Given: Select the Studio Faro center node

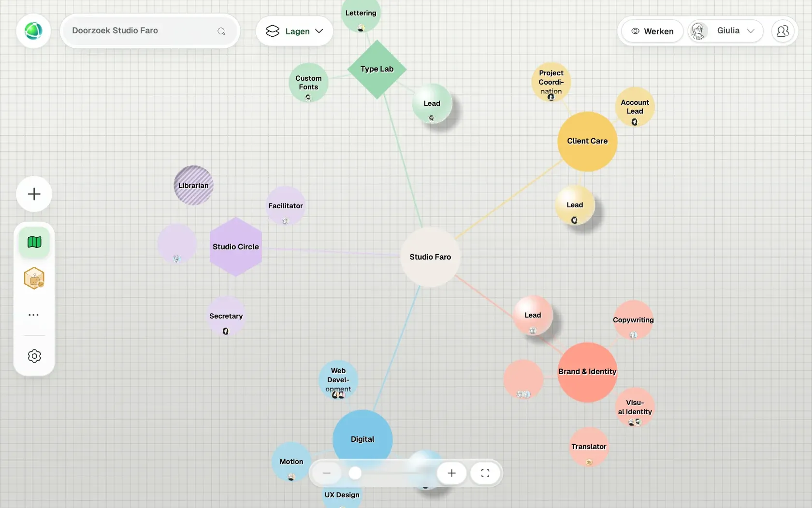Looking at the screenshot, I should [430, 257].
